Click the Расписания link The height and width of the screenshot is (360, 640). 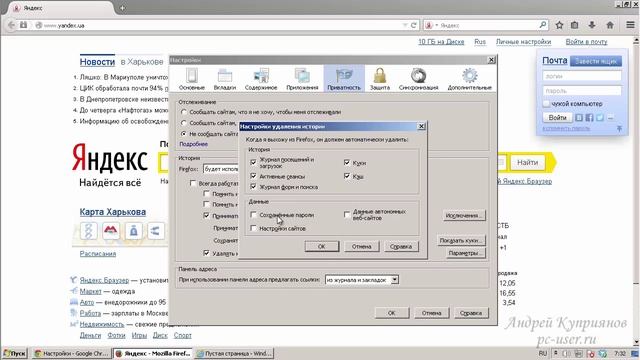[98, 253]
